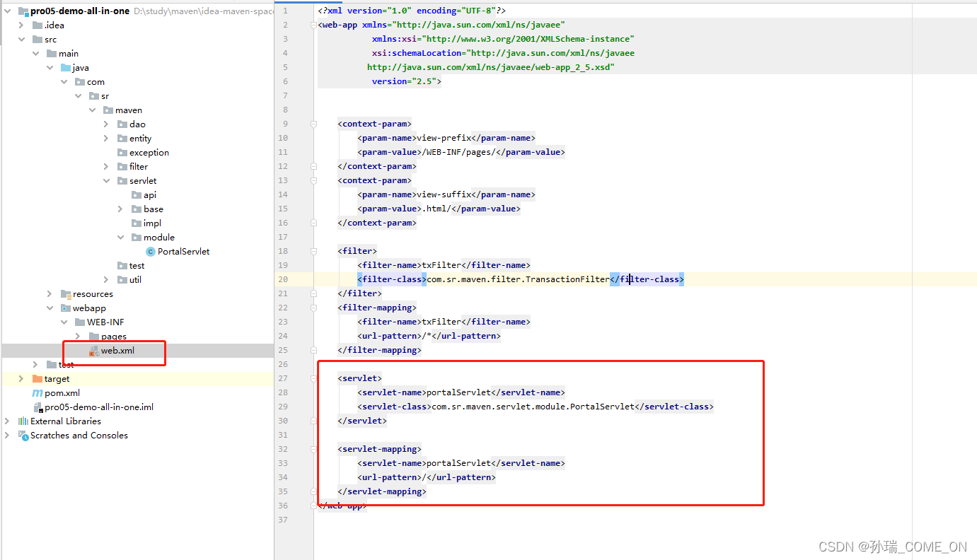Click the WEB-INF folder icon

tap(80, 322)
